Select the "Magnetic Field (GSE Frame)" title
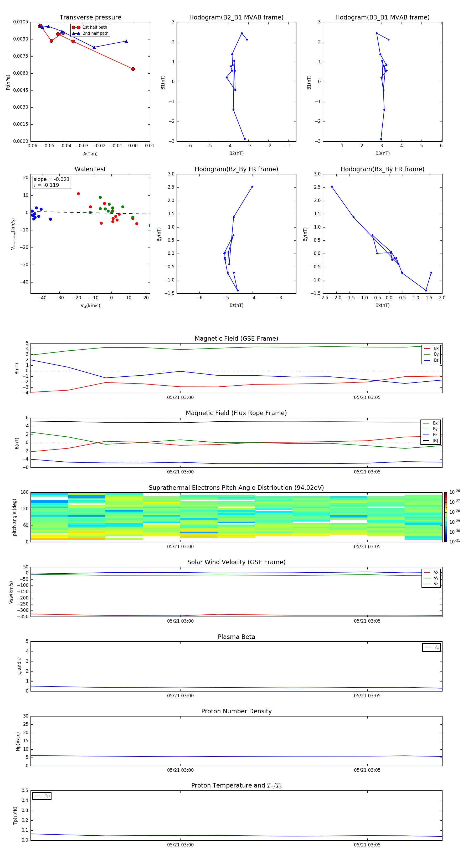The height and width of the screenshot is (868, 473). [x=236, y=339]
